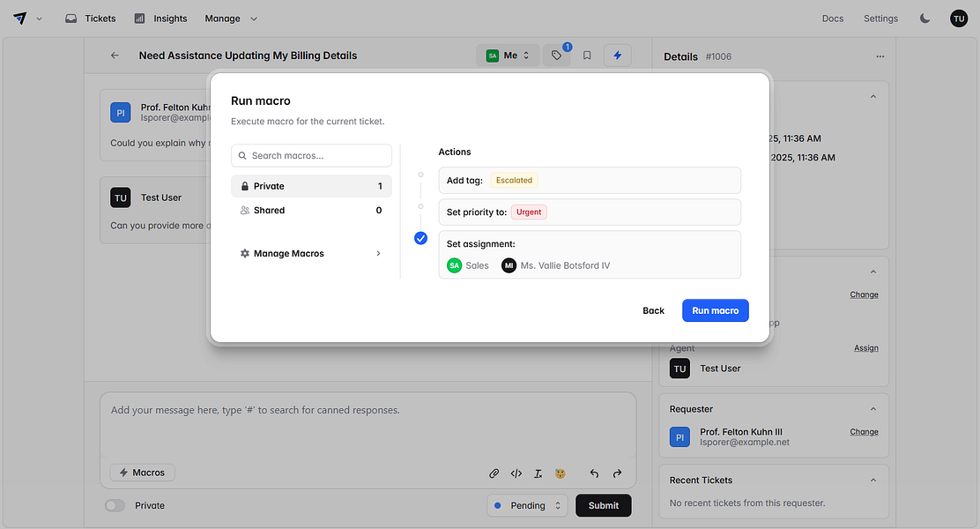Viewport: 980px width, 529px height.
Task: Click the paper plane app logo
Action: pos(20,19)
